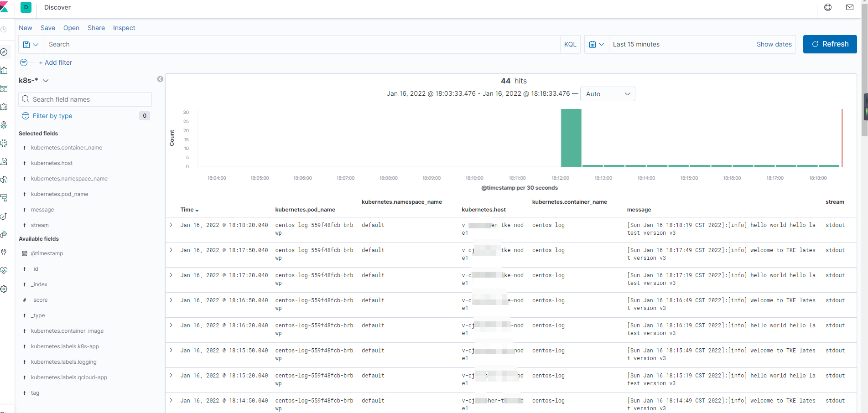Click the Show dates link

(x=774, y=44)
